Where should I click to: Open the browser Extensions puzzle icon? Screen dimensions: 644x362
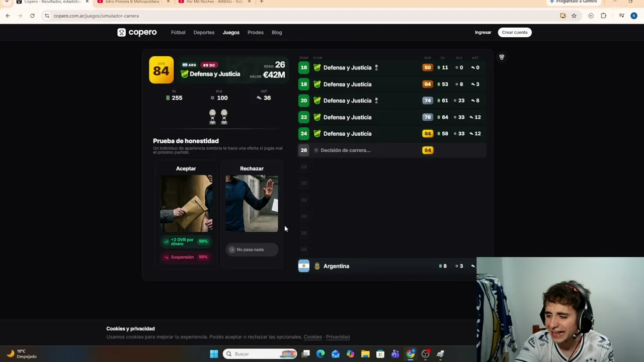point(603,16)
